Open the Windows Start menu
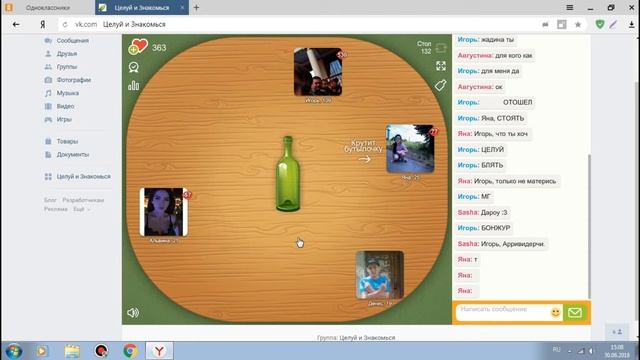Viewport: 640px width, 360px height. pos(13,351)
